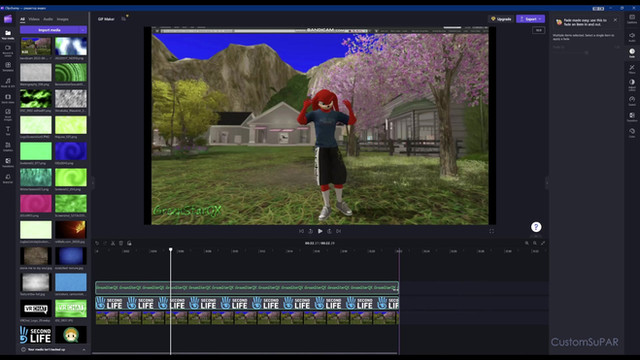The height and width of the screenshot is (360, 640).
Task: Delete selected clips with trash icon
Action: (121, 243)
